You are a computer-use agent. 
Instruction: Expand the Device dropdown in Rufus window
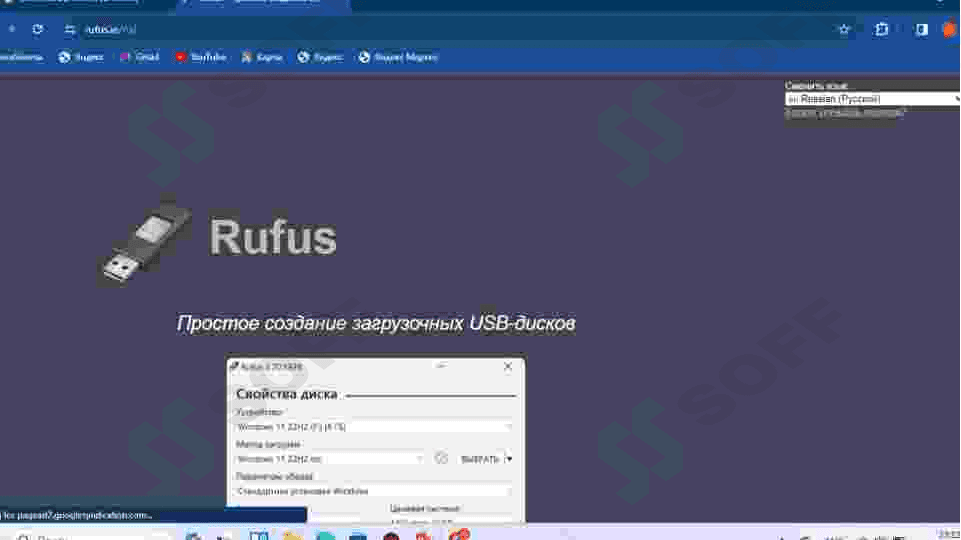pos(374,427)
